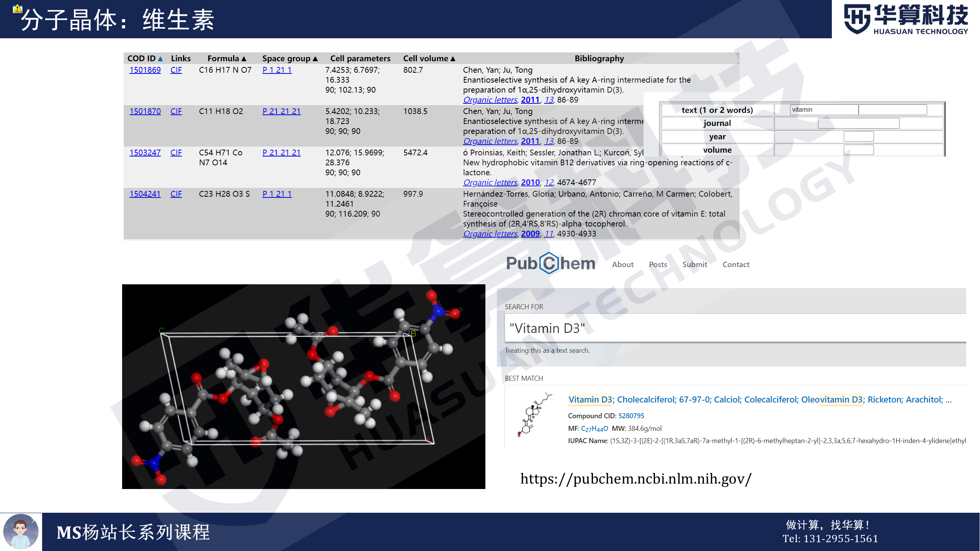Sort by COD ID column arrow
Viewport: 980px width, 551px height.
[160, 59]
